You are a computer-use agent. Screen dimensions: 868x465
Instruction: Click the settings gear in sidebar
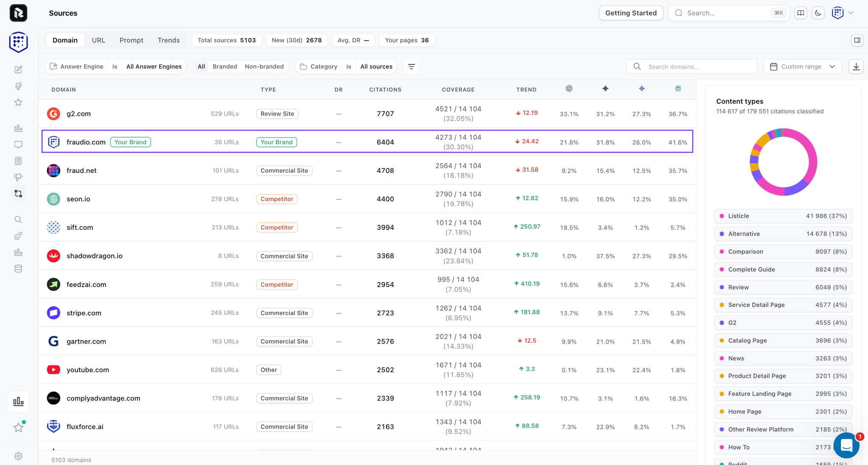pyautogui.click(x=18, y=456)
